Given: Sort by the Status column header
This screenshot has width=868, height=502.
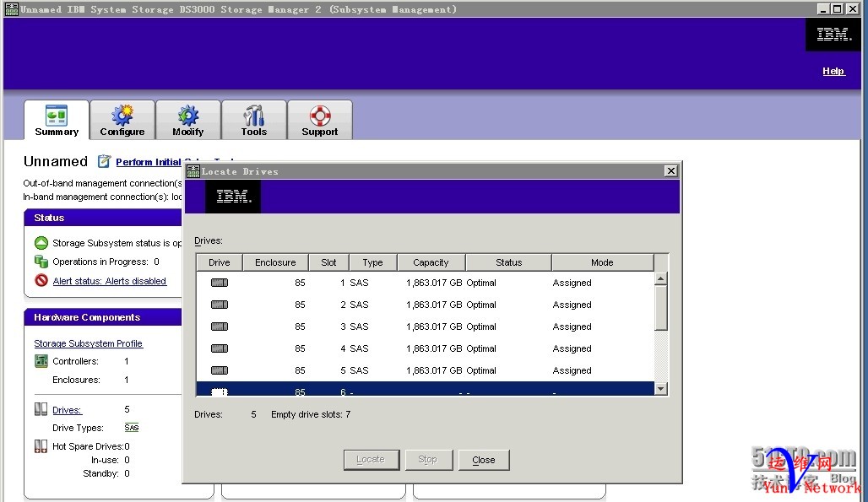Looking at the screenshot, I should click(x=509, y=262).
